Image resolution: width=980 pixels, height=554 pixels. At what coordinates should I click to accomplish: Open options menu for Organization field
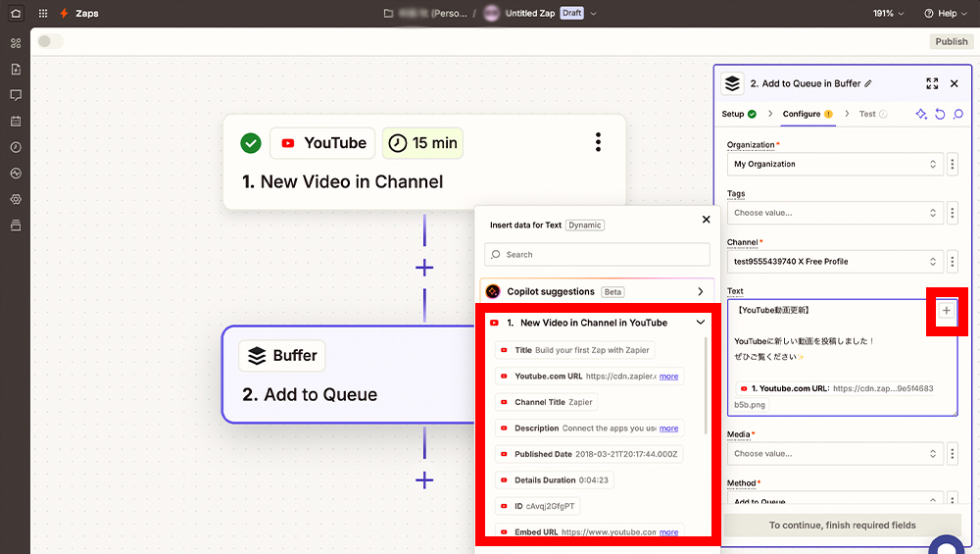click(953, 164)
